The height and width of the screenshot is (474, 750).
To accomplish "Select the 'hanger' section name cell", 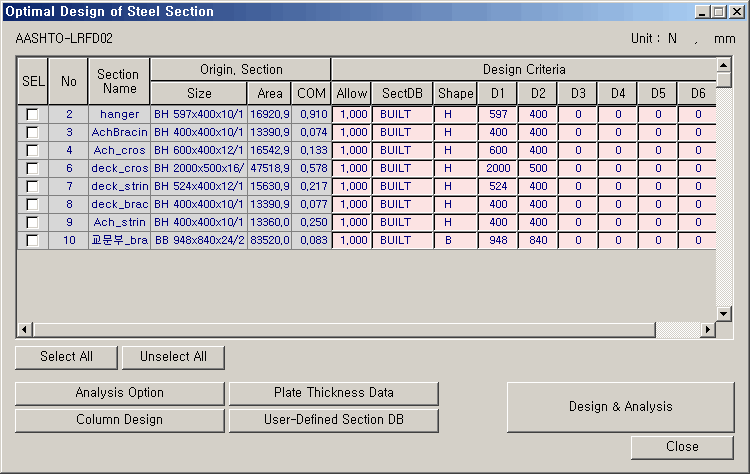I will (x=120, y=114).
